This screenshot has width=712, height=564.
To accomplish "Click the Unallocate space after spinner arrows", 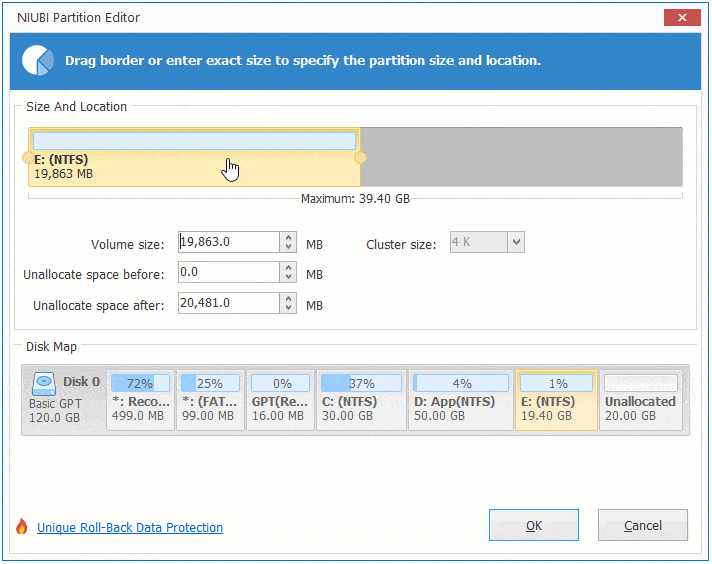I will coord(289,303).
